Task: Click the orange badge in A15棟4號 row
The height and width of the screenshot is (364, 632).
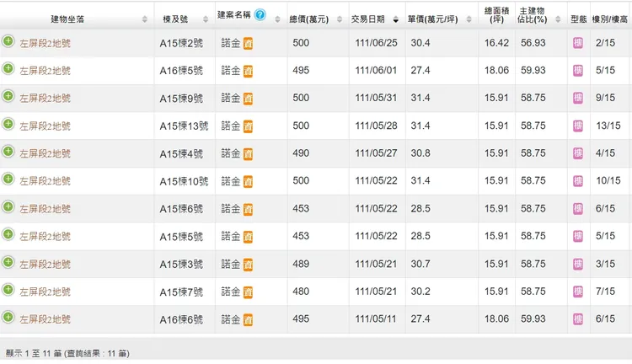Action: click(248, 154)
